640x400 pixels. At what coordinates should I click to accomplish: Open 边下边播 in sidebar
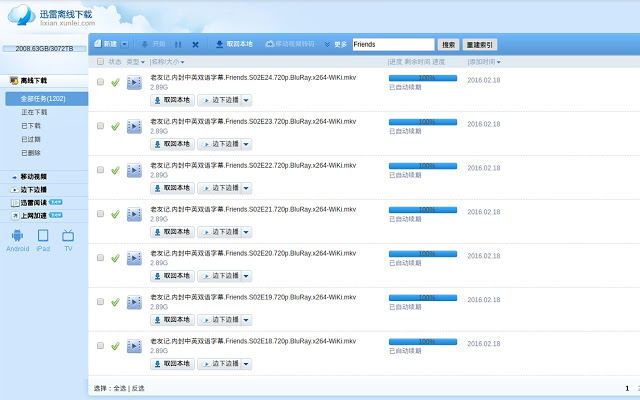tap(44, 190)
